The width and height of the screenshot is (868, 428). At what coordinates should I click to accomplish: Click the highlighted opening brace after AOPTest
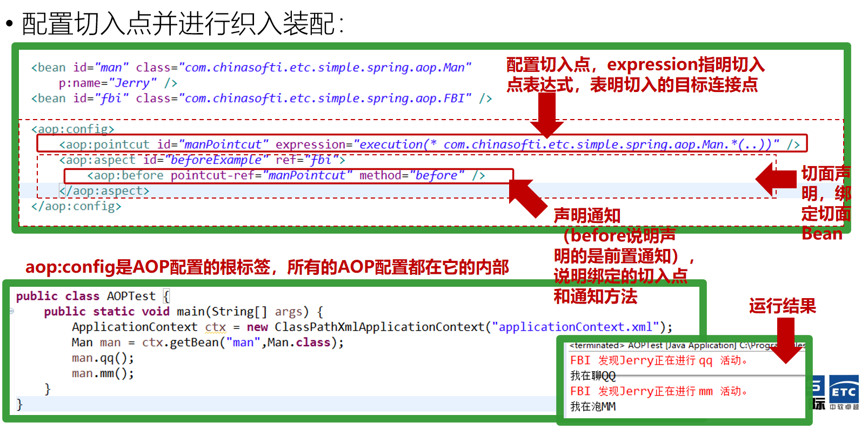(x=166, y=296)
